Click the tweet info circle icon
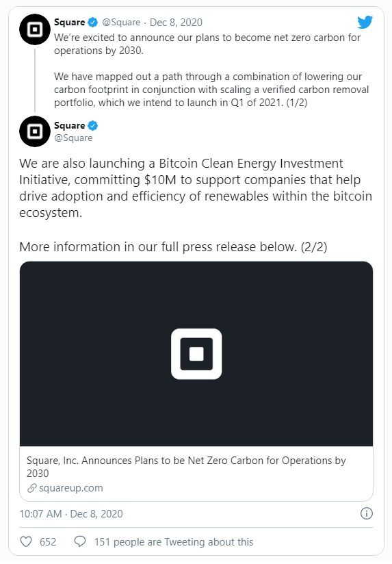Viewport: 392px width, 564px height. (366, 513)
